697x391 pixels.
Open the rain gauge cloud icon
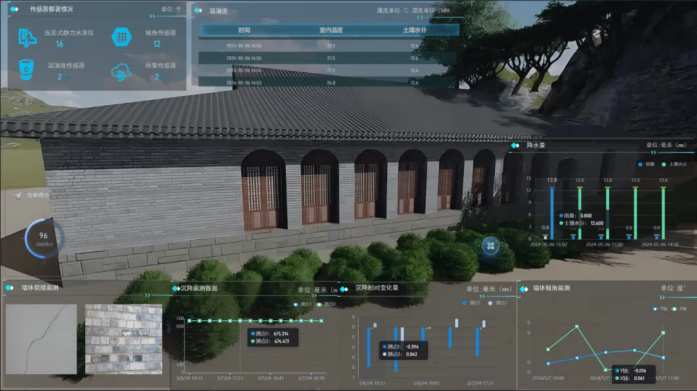pyautogui.click(x=121, y=73)
